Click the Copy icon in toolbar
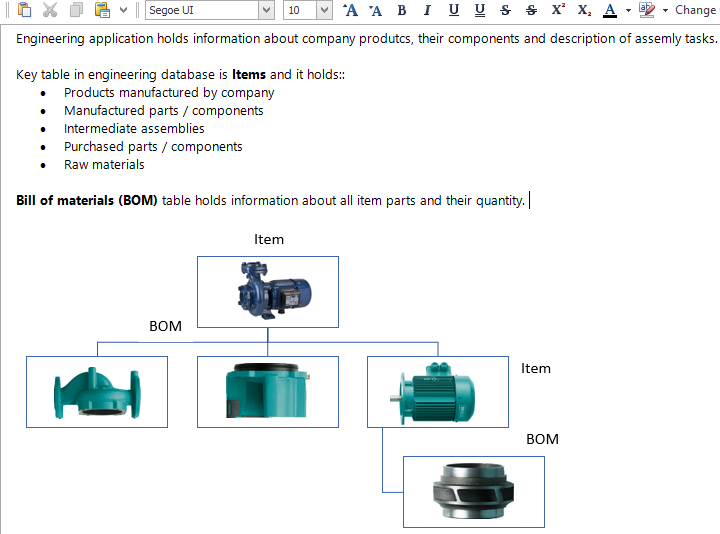The width and height of the screenshot is (720, 534). tap(76, 10)
